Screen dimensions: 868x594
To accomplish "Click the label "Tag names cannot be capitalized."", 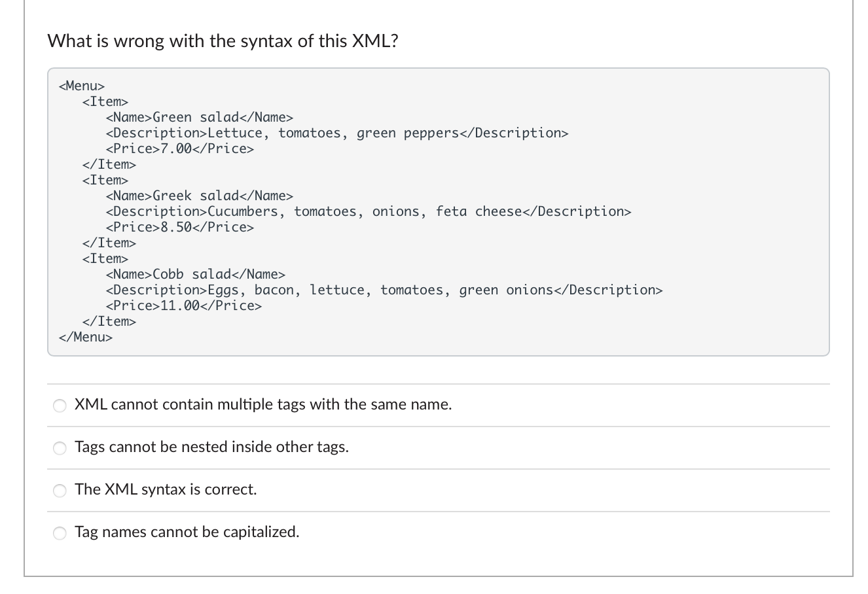I will click(187, 532).
